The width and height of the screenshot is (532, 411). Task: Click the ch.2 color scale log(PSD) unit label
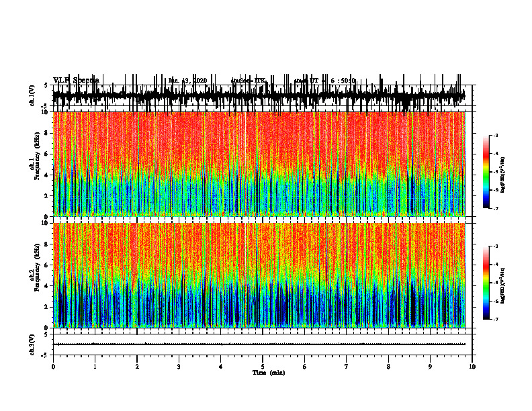pos(502,285)
